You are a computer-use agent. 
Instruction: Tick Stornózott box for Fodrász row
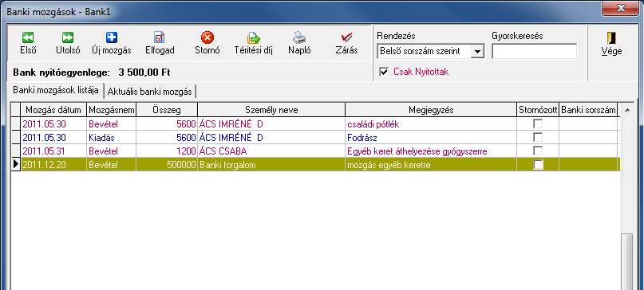[x=538, y=137]
